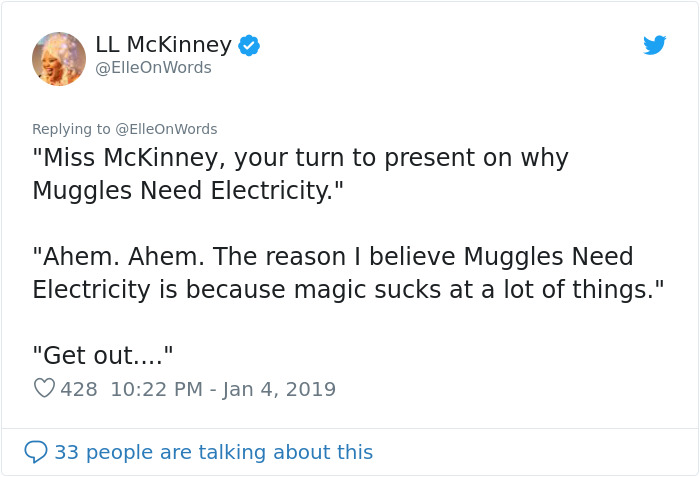
Task: Open "33 people are talking about this"
Action: point(213,452)
